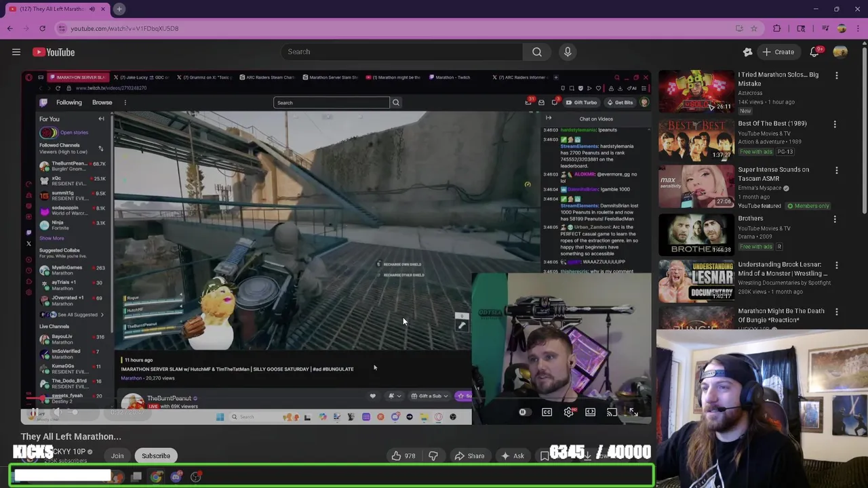Click the icon left of the Create button
The height and width of the screenshot is (488, 868).
(747, 52)
